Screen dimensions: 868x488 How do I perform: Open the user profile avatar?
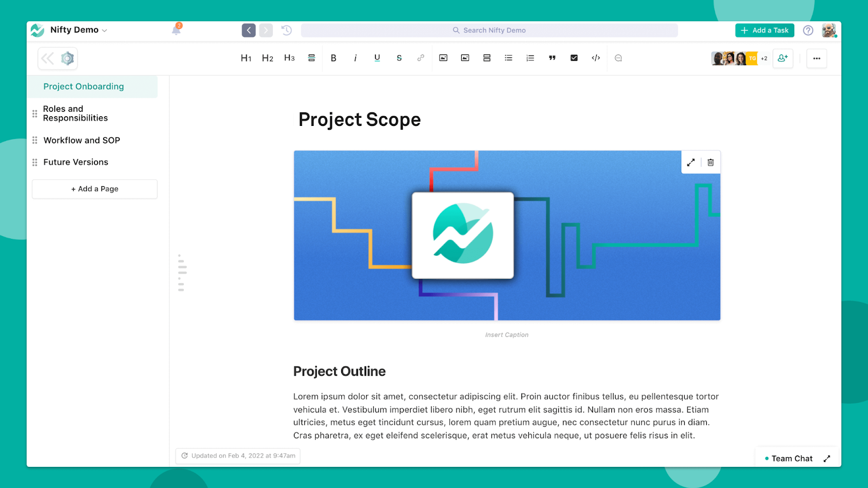828,30
